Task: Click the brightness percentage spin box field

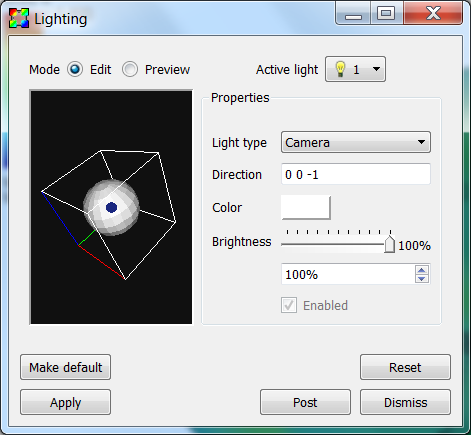Action: [348, 274]
